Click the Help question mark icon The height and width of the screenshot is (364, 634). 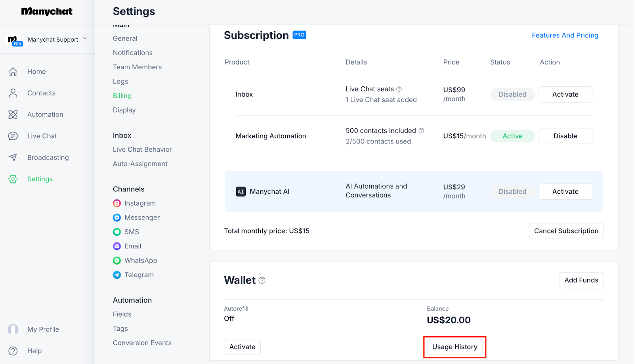coord(13,351)
